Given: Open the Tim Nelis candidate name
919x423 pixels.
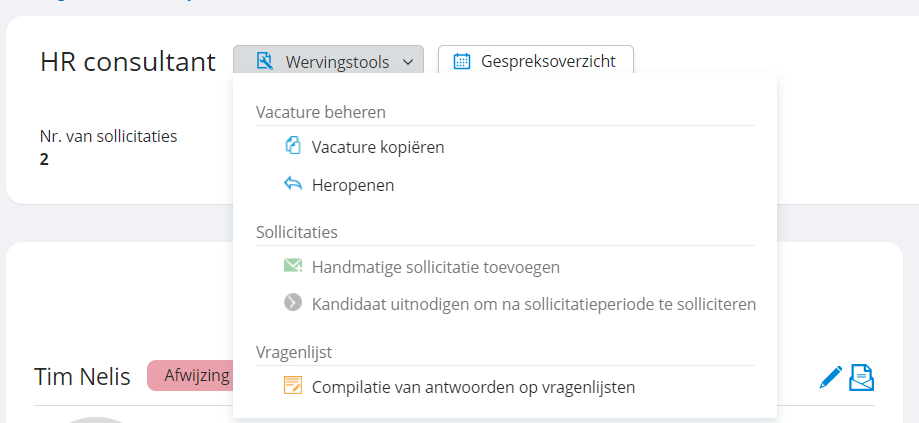Looking at the screenshot, I should pos(82,376).
